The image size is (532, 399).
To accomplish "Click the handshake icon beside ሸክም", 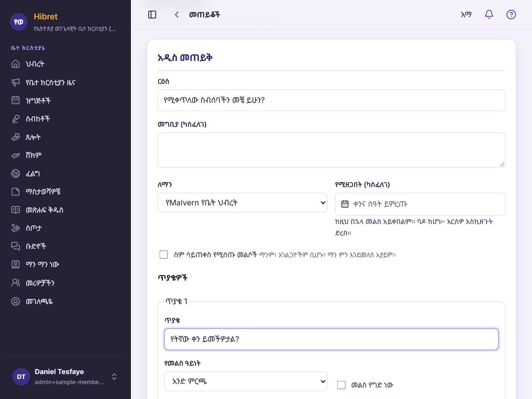I will click(16, 155).
